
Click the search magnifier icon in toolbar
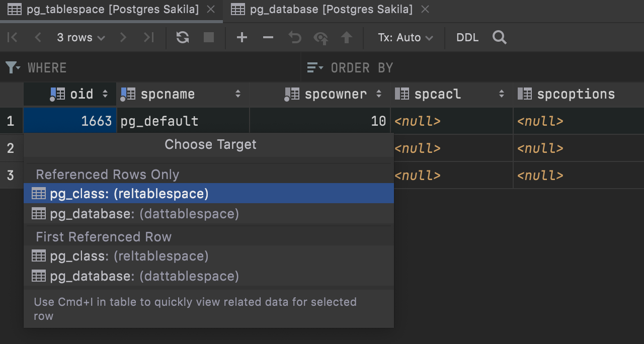[499, 37]
